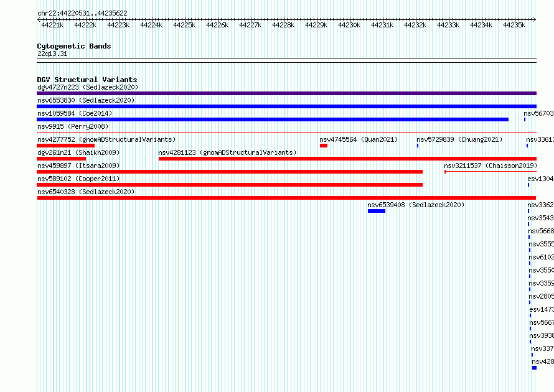Click the 44227k ruler label
554x392 pixels.
click(250, 25)
